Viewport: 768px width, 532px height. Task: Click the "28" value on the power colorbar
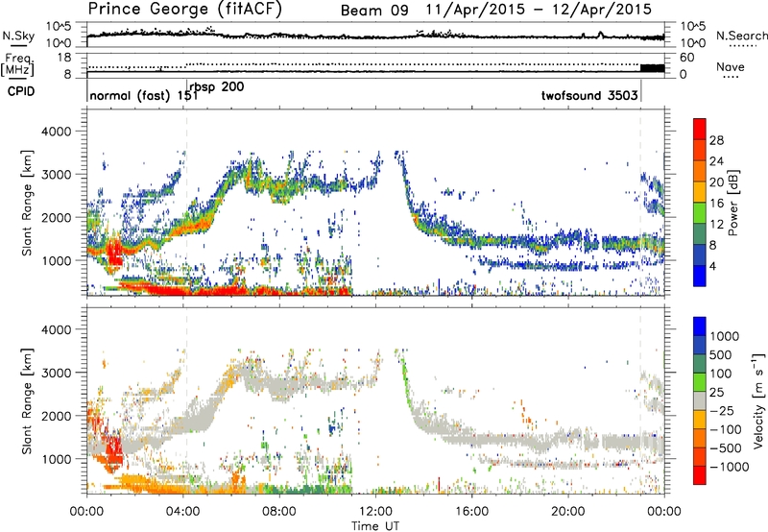pos(716,140)
